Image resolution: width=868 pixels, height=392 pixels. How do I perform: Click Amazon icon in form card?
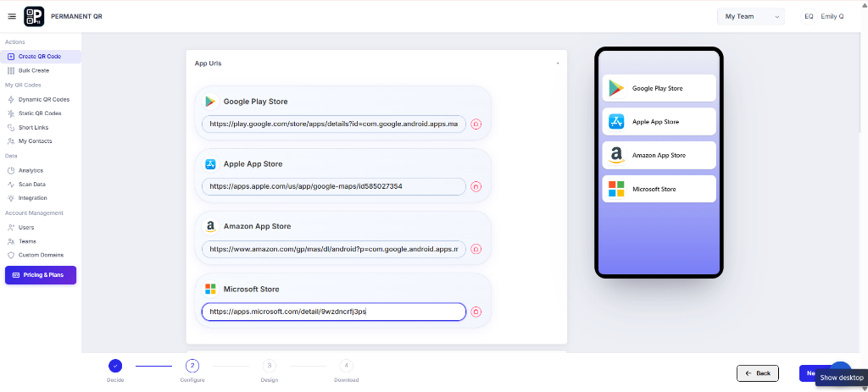(x=210, y=226)
